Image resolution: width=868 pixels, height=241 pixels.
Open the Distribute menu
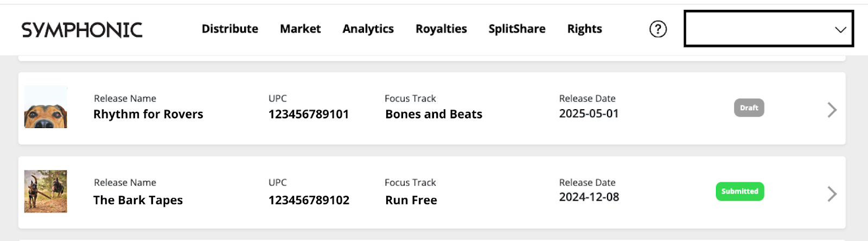tap(230, 29)
